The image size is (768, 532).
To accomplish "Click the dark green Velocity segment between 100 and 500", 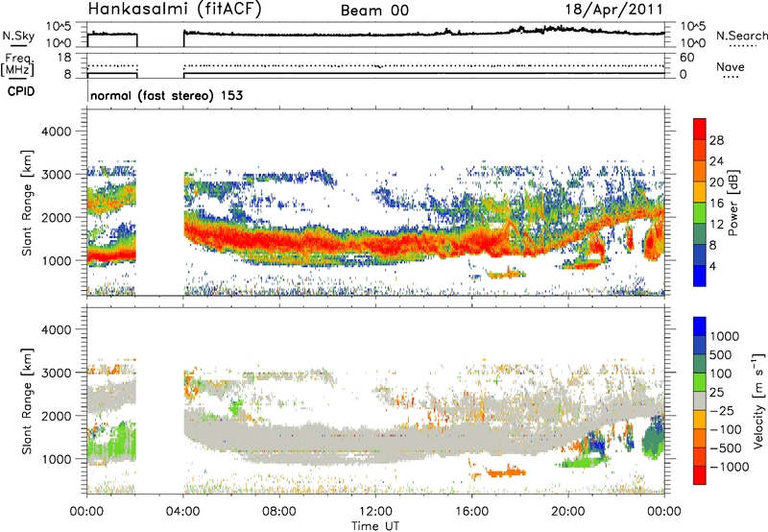I will point(700,364).
